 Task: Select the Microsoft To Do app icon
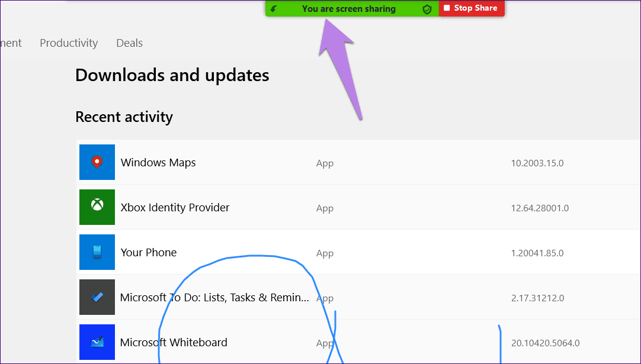tap(97, 297)
